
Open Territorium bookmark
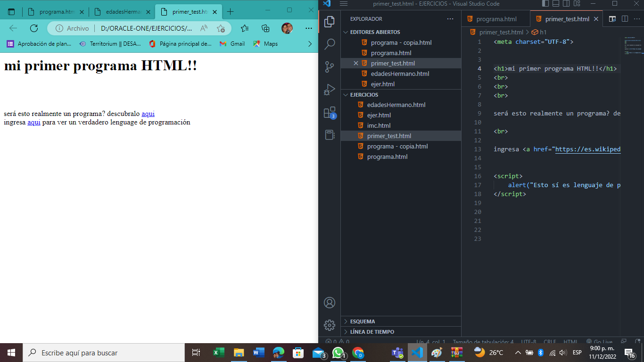[110, 44]
